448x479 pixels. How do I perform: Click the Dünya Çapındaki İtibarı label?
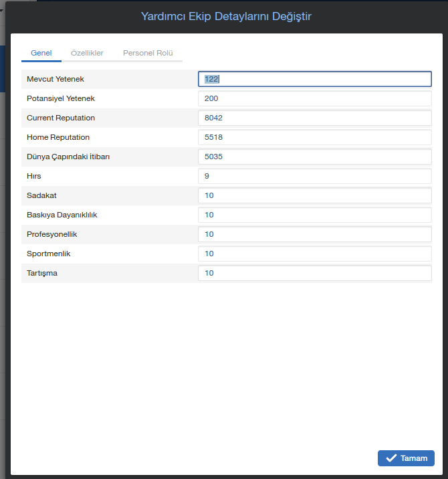click(68, 157)
